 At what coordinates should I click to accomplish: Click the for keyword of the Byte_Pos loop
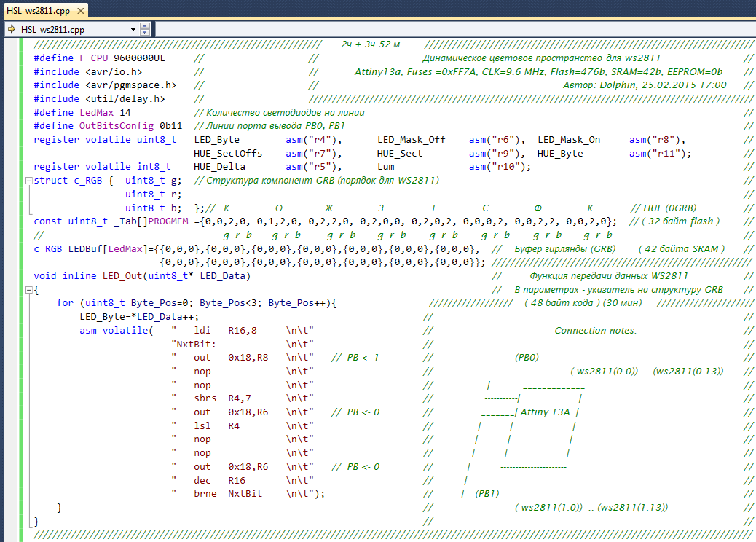pos(65,303)
